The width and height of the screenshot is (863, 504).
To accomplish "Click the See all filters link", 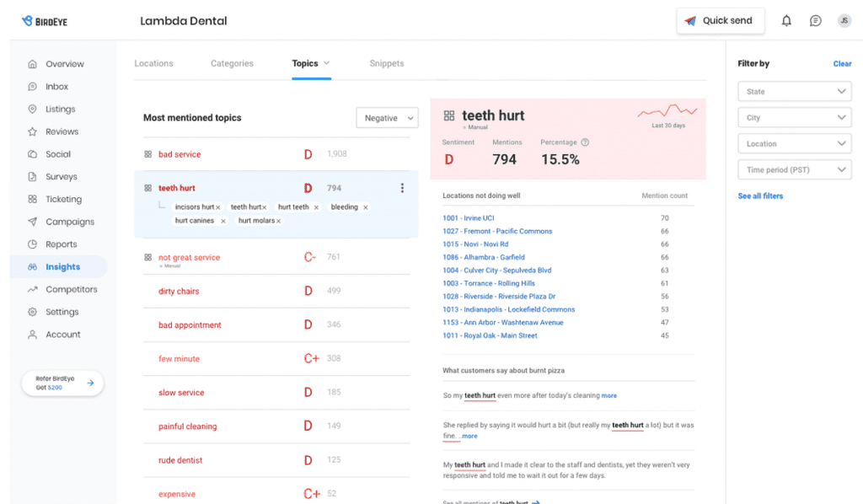I will pos(760,196).
